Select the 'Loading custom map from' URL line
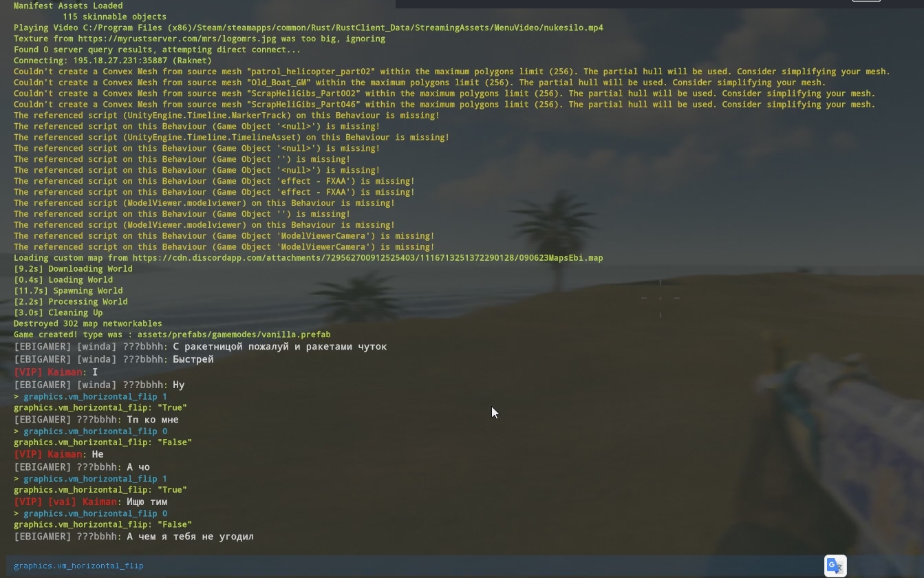924x578 pixels. [x=308, y=258]
